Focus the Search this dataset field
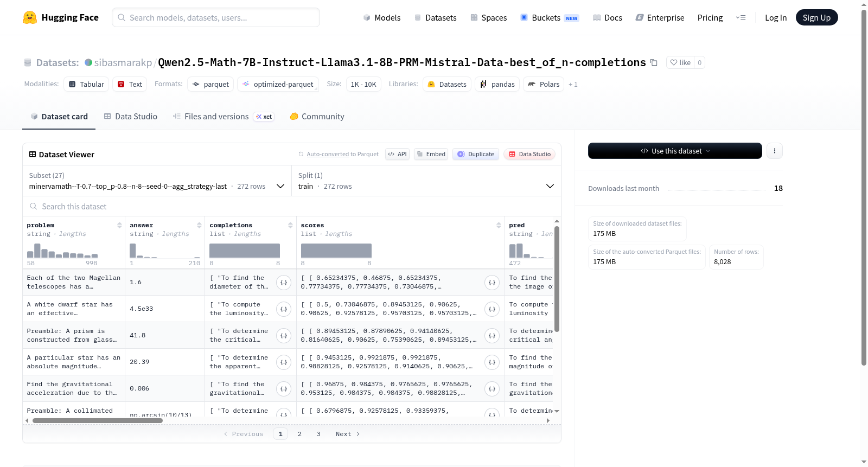 click(292, 207)
